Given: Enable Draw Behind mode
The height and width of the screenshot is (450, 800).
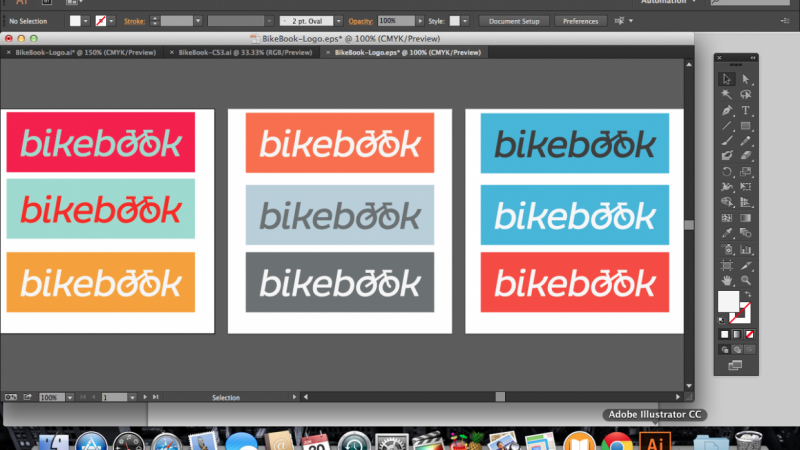Looking at the screenshot, I should [737, 349].
